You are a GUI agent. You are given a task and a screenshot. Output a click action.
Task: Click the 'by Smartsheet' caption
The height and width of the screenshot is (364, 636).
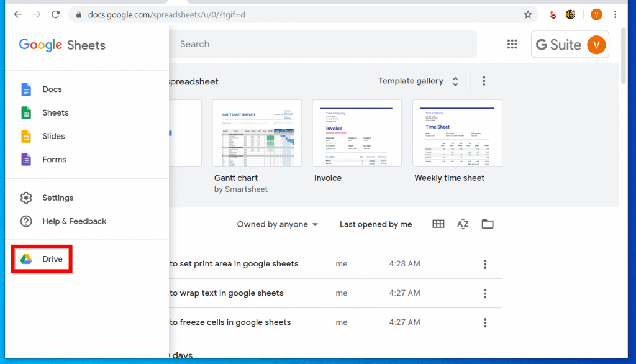[x=240, y=189]
